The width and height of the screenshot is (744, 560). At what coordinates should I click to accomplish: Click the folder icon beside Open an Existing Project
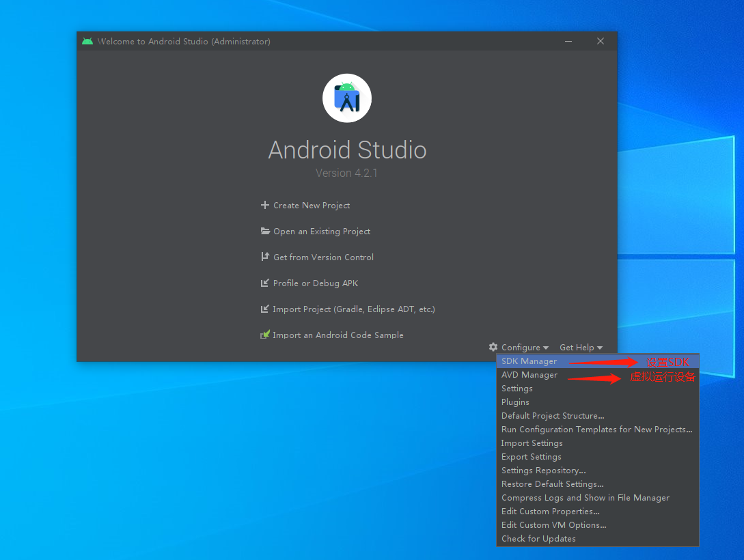tap(264, 231)
